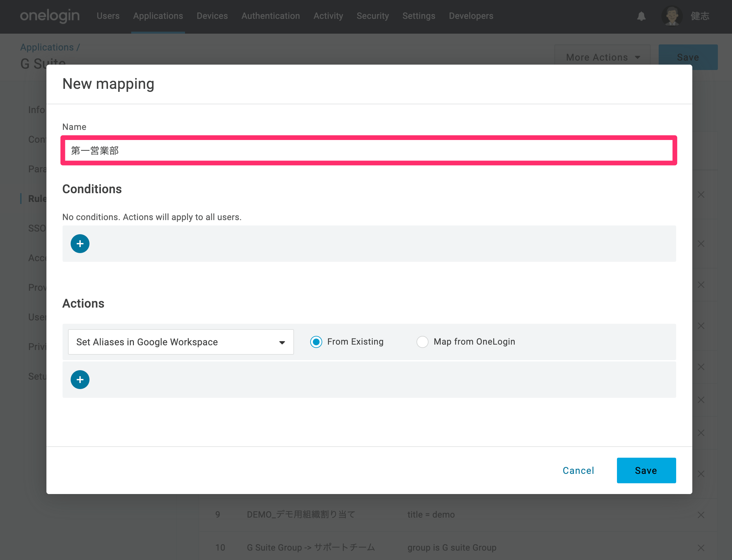The height and width of the screenshot is (560, 732).
Task: Go to Applications breadcrumb link
Action: pos(47,47)
